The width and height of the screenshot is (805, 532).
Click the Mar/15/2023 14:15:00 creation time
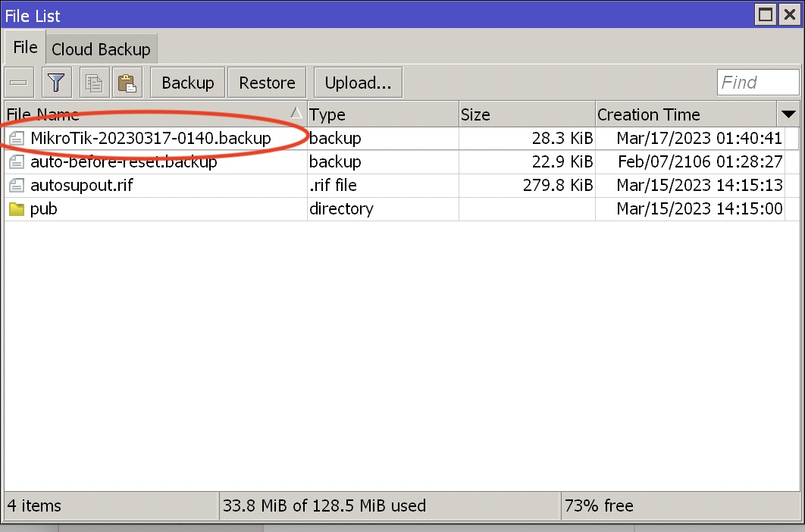pos(699,209)
